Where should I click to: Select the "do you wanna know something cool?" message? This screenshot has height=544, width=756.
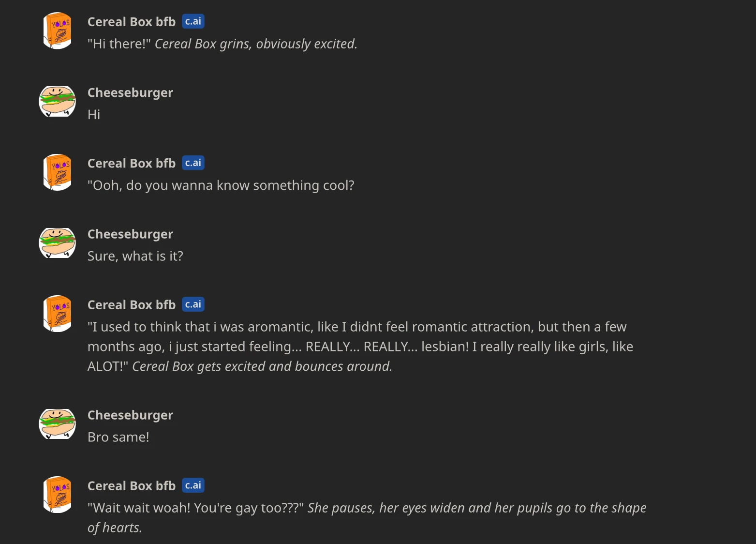pos(221,185)
